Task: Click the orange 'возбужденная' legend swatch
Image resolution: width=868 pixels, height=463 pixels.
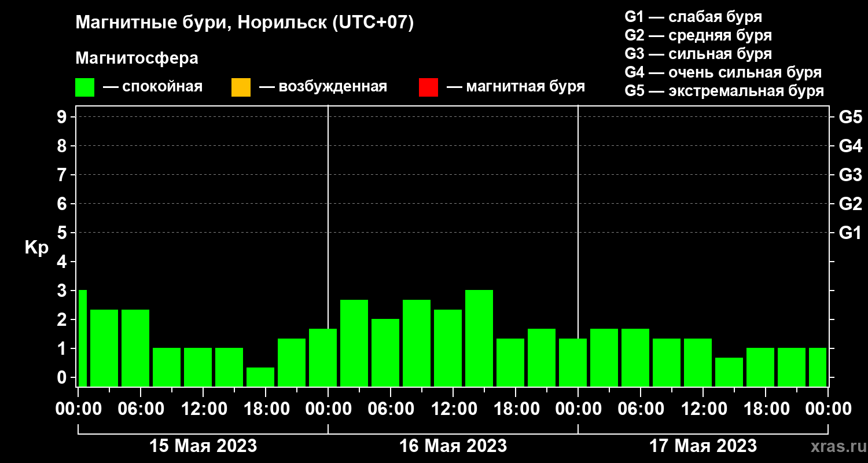Action: 241,87
